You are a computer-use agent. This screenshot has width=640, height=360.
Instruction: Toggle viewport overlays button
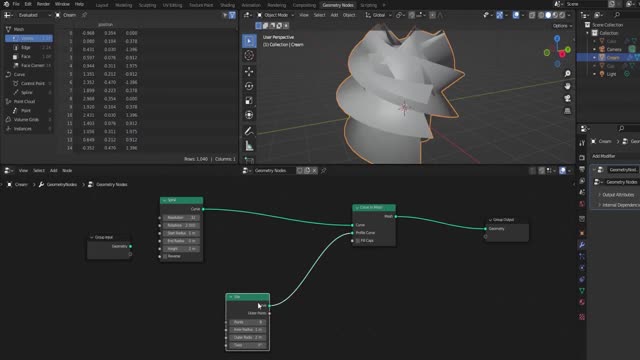516,15
